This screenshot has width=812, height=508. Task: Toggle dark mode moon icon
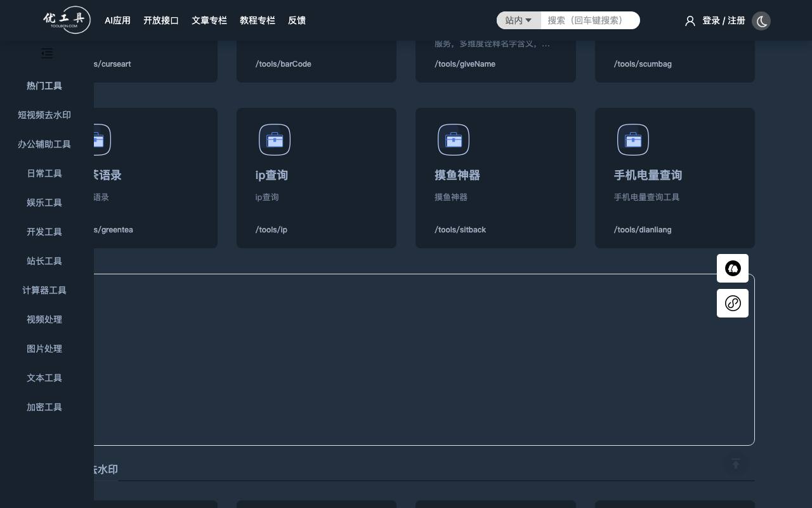(761, 21)
